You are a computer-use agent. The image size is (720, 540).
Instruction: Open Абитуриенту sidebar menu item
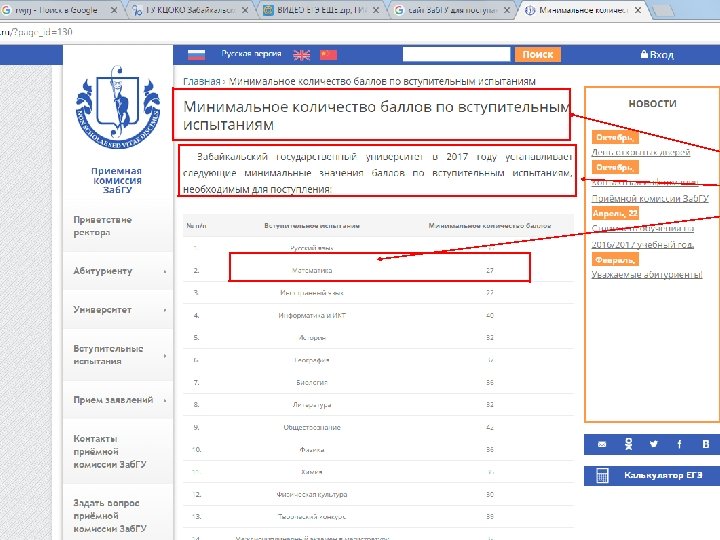click(118, 271)
